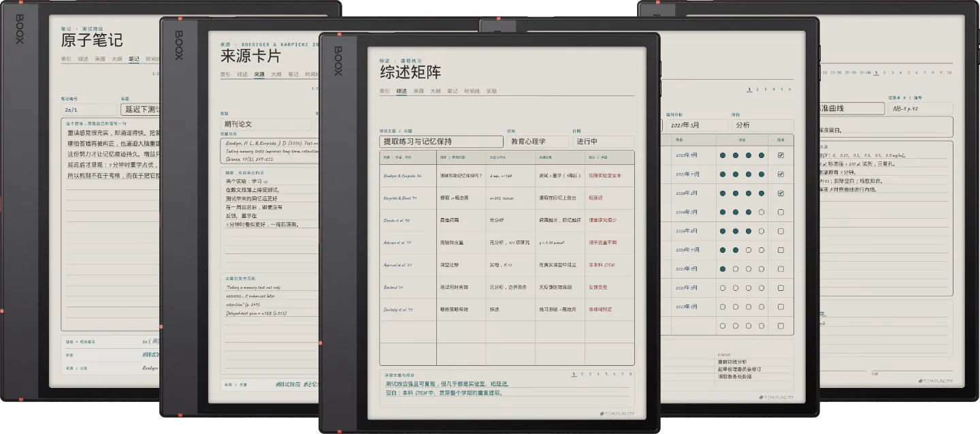The width and height of the screenshot is (980, 434).
Task: Click the 教育心理学 field
Action: (x=538, y=142)
